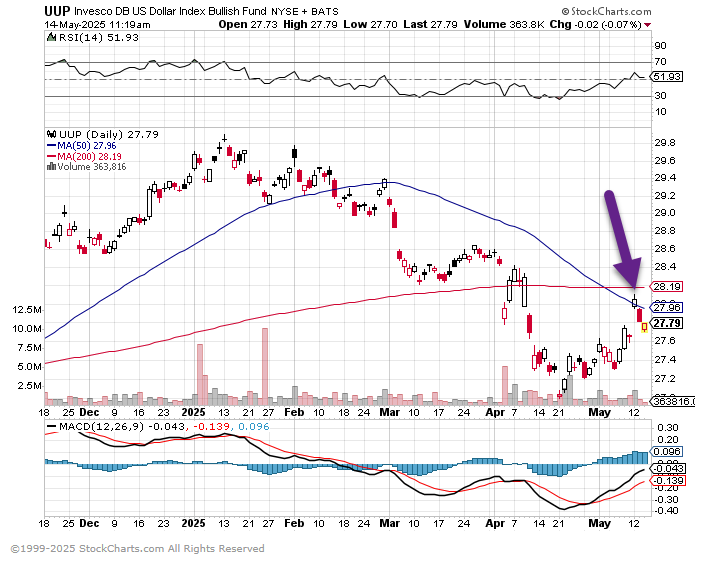This screenshot has height=580, width=713.
Task: Click the tallest volume bar near Jan 27
Action: click(265, 366)
